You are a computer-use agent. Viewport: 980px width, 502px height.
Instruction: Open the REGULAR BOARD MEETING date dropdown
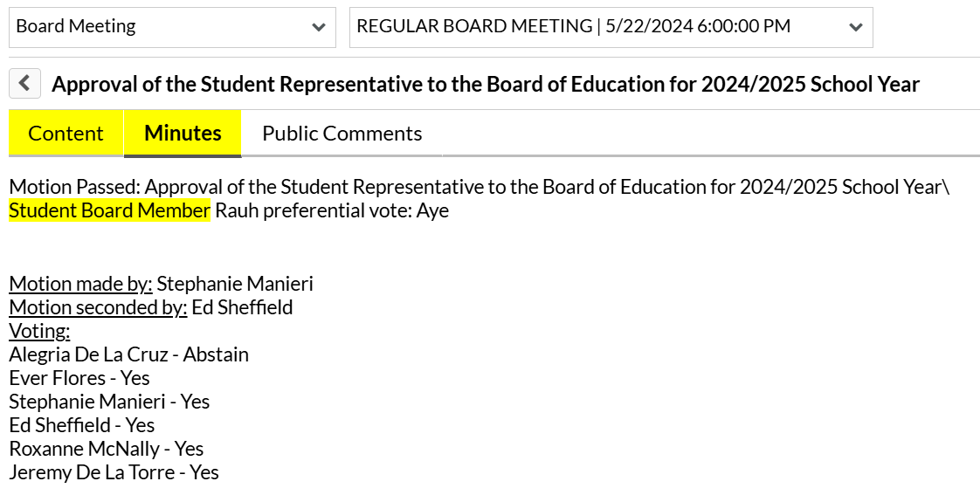[x=611, y=27]
